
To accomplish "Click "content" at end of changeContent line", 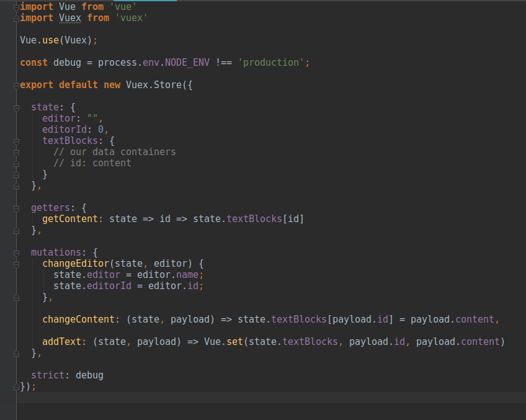I will [475, 319].
